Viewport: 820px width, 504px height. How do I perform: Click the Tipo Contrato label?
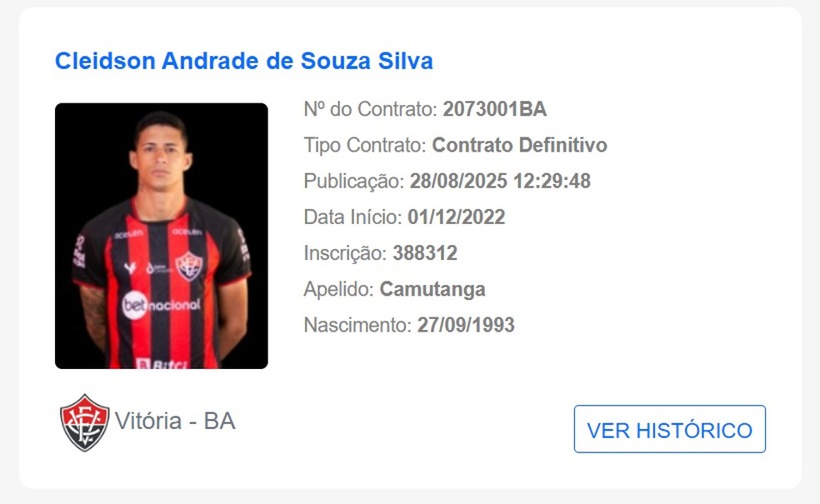pos(365,145)
